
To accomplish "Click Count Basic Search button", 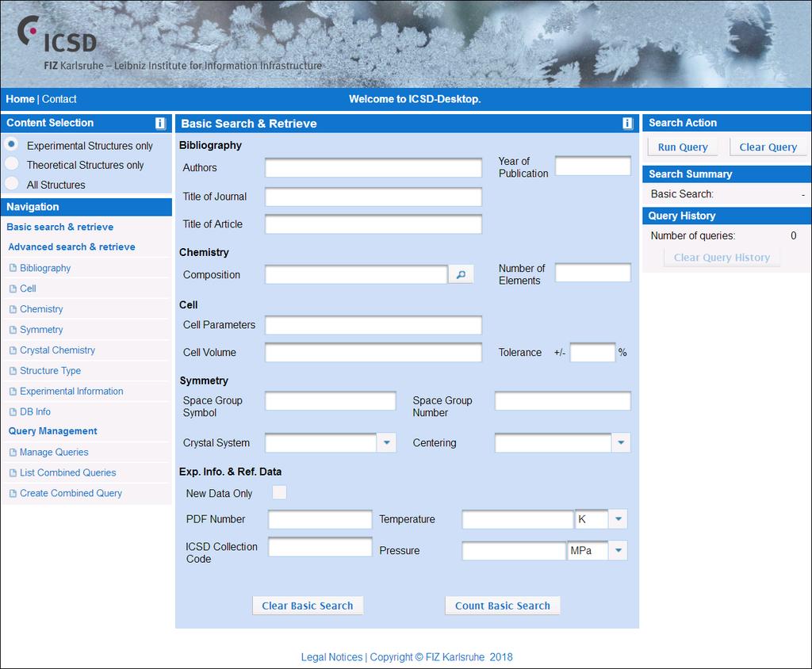I will pos(502,606).
